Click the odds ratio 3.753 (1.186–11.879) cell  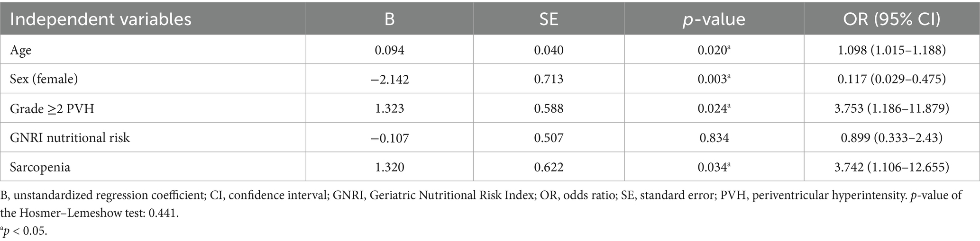892,108
